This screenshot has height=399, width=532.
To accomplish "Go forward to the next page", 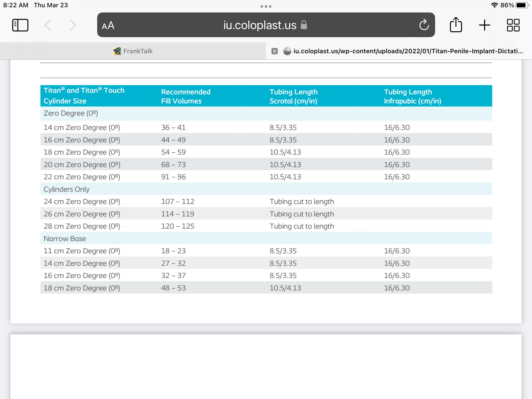I will click(73, 25).
